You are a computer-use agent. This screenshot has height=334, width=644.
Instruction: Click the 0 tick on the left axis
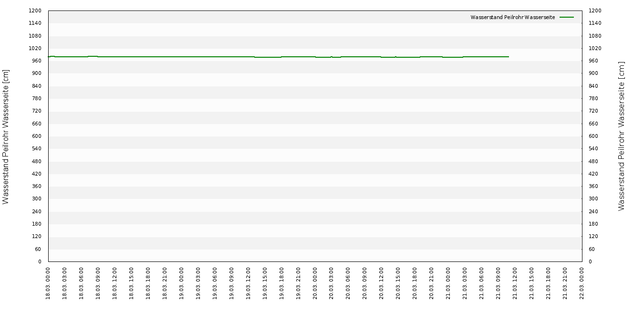point(40,261)
